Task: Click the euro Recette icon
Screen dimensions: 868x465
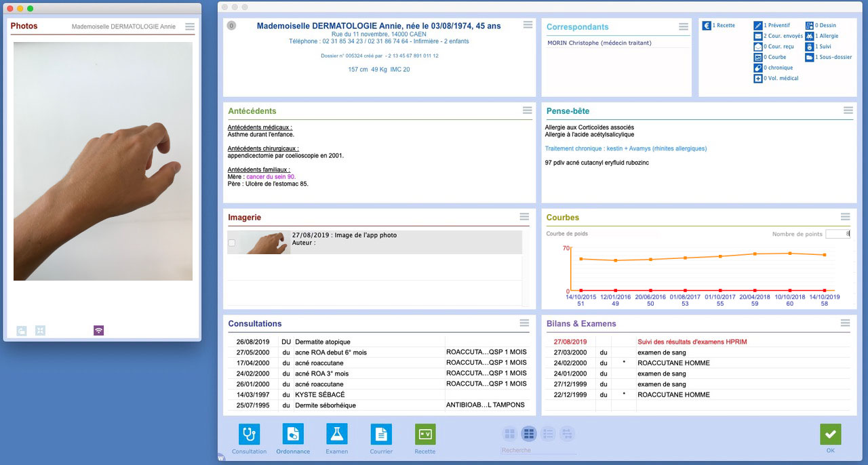Action: click(707, 26)
